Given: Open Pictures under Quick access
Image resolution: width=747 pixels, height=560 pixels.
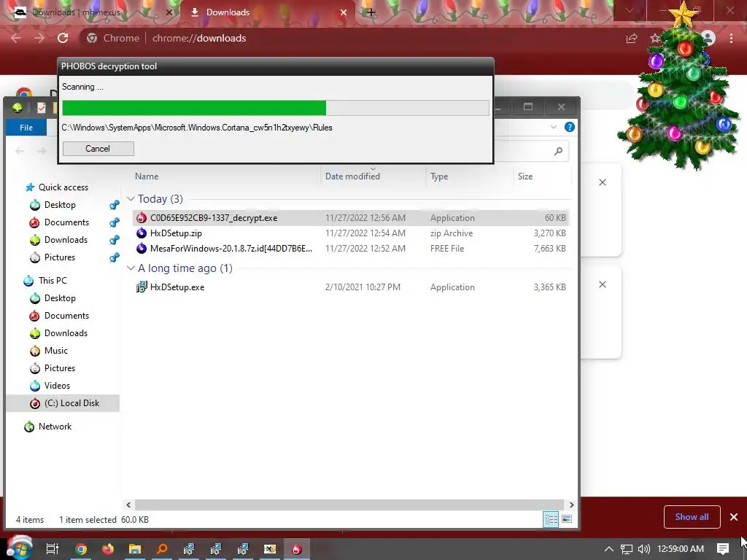Looking at the screenshot, I should click(x=60, y=257).
